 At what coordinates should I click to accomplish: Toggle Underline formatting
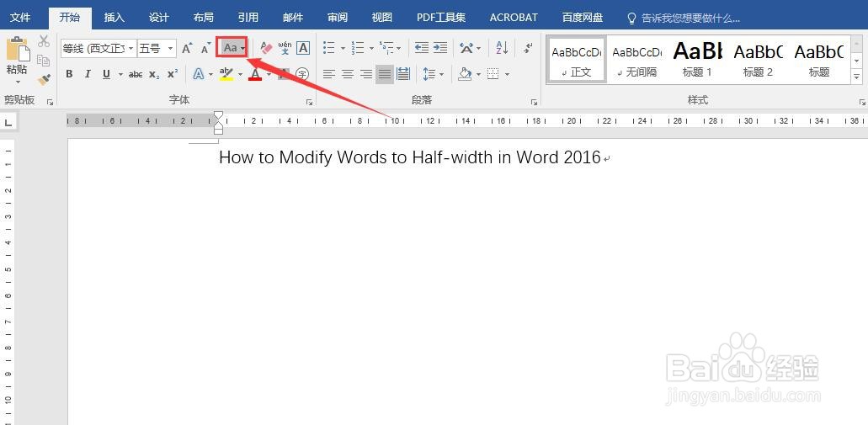click(106, 74)
